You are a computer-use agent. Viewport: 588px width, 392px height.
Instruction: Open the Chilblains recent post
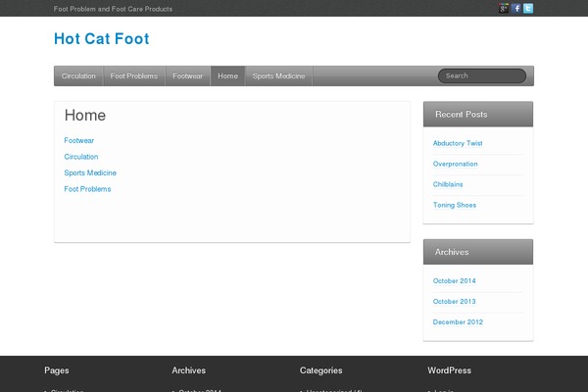(x=448, y=184)
